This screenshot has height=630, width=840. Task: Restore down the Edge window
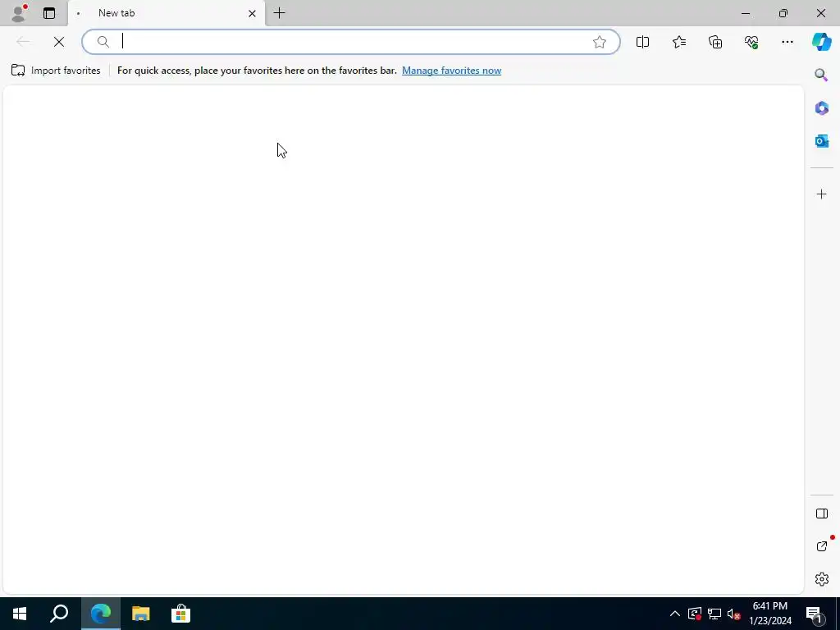tap(783, 13)
